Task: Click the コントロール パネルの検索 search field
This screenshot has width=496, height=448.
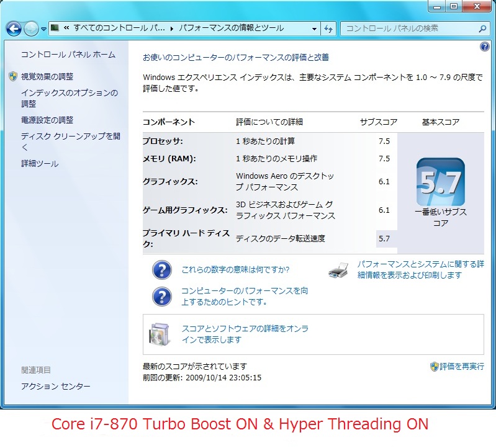Action: [x=414, y=29]
